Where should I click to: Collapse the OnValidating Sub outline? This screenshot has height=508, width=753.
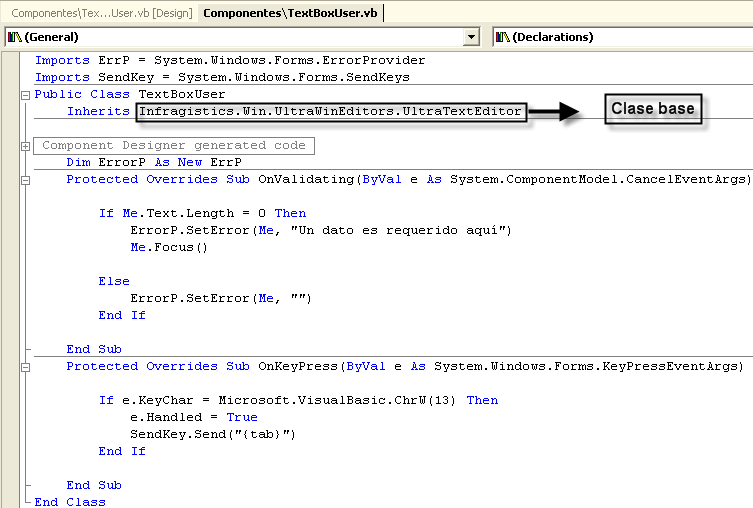click(x=25, y=181)
